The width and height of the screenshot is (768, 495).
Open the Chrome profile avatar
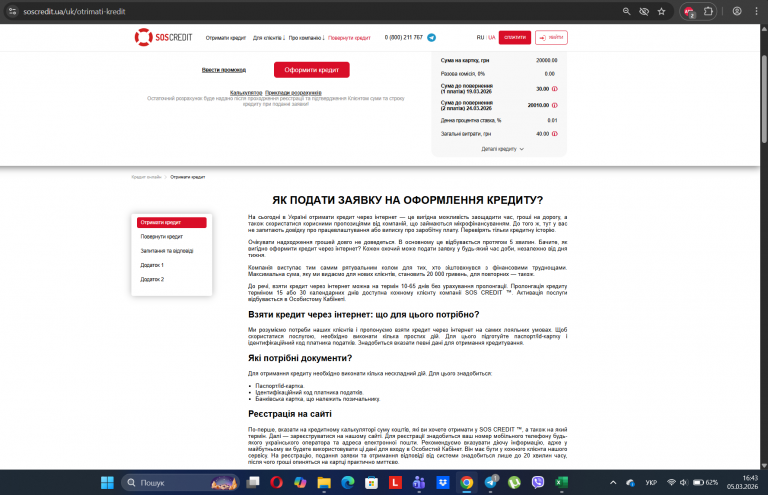[737, 11]
